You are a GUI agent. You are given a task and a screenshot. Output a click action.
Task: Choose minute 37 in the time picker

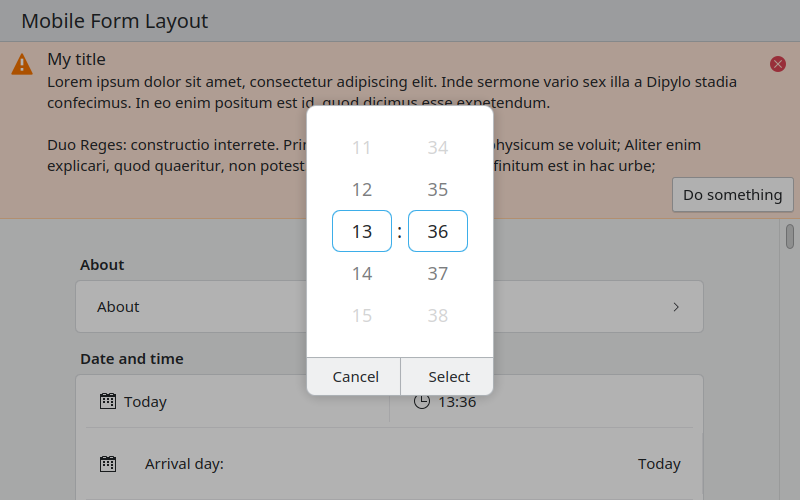[438, 273]
